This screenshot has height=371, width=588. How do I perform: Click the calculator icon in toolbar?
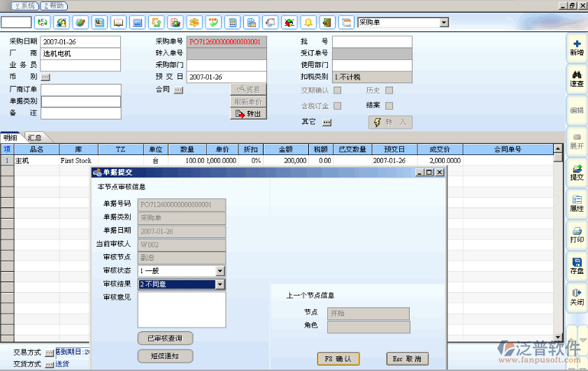point(232,22)
